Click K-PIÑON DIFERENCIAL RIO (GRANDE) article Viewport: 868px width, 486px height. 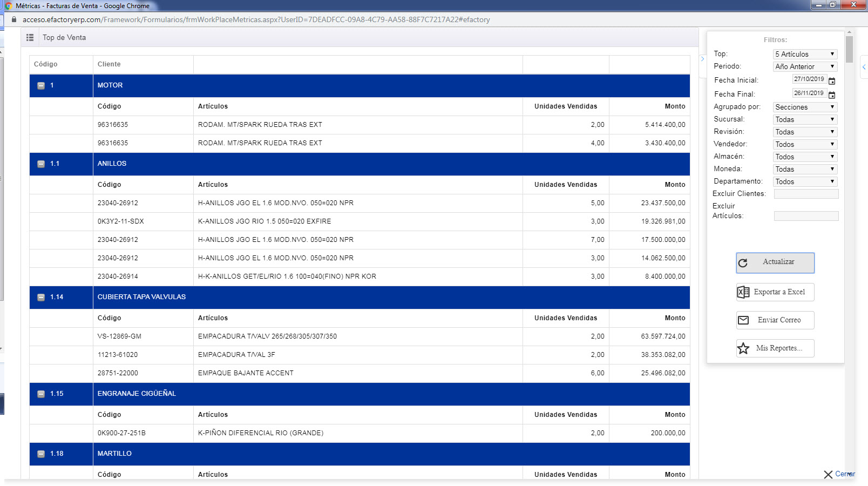[261, 433]
